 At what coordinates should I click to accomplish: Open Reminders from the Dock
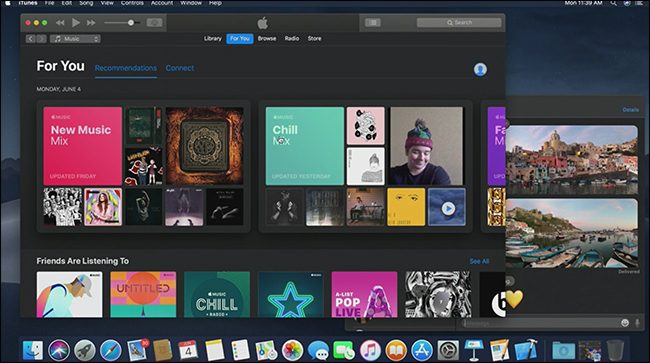[240, 350]
